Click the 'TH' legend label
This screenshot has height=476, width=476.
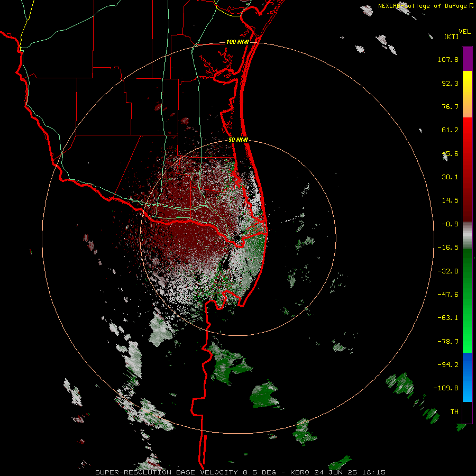coord(454,412)
